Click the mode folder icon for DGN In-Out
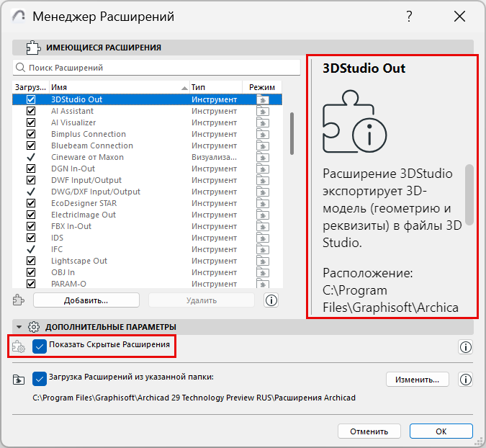Image resolution: width=486 pixels, height=448 pixels. tap(263, 169)
